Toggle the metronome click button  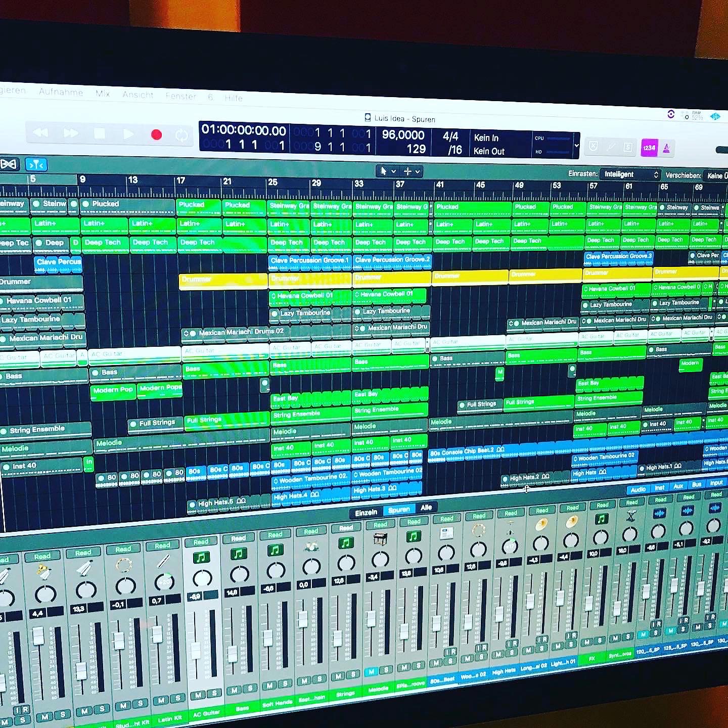(667, 148)
